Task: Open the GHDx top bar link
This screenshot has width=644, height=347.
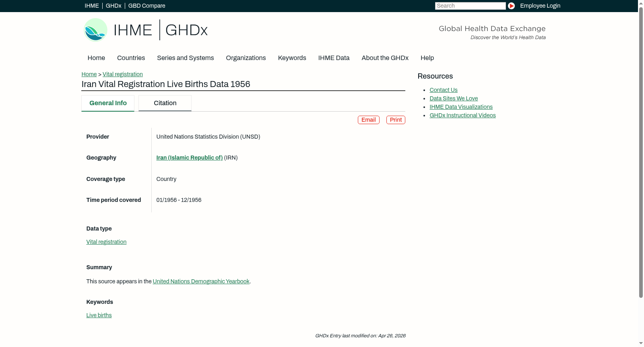Action: tap(114, 6)
